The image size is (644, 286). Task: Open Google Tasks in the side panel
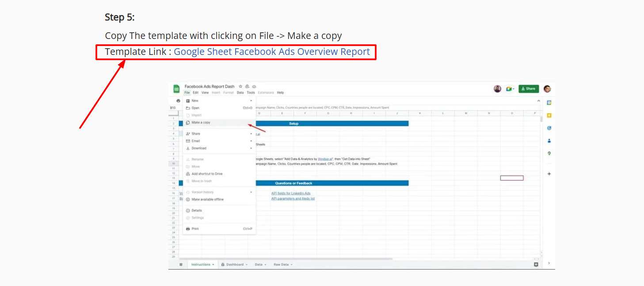549,128
